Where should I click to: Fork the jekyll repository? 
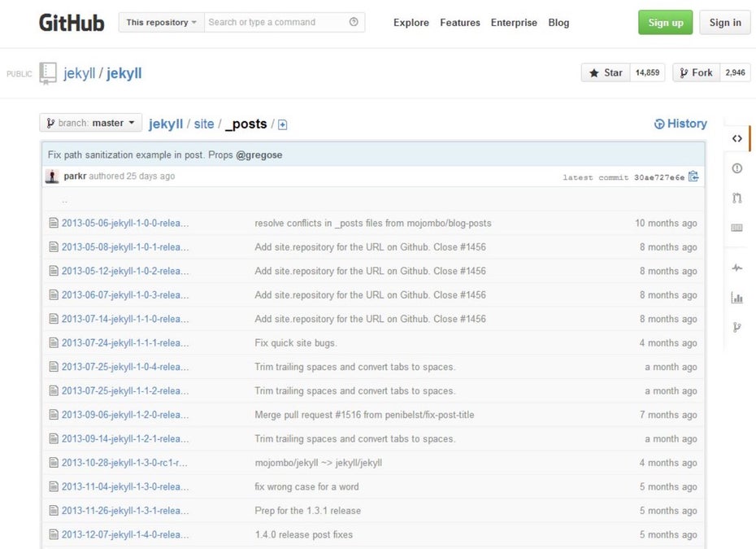(696, 72)
